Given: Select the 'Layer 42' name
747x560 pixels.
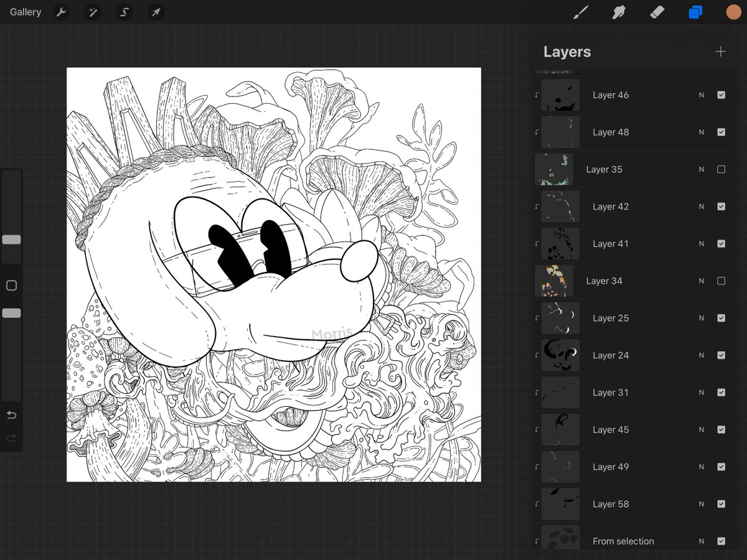Looking at the screenshot, I should (x=611, y=207).
